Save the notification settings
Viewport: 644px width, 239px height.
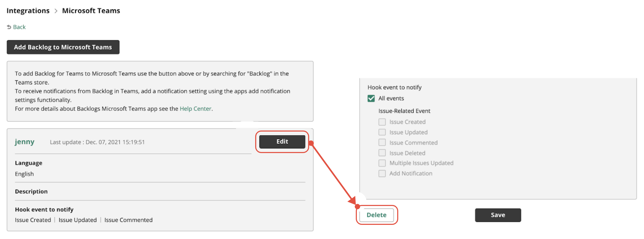(498, 215)
